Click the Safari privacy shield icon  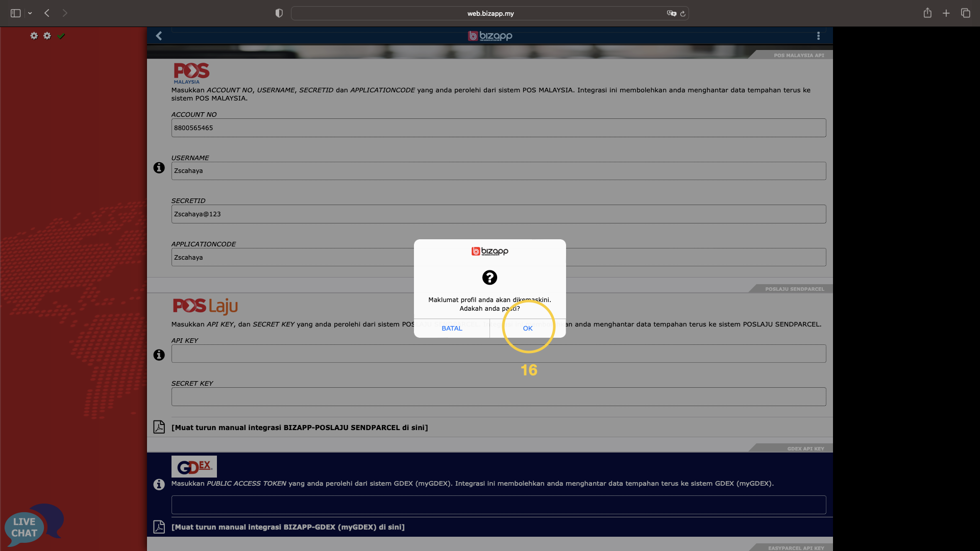pos(279,13)
